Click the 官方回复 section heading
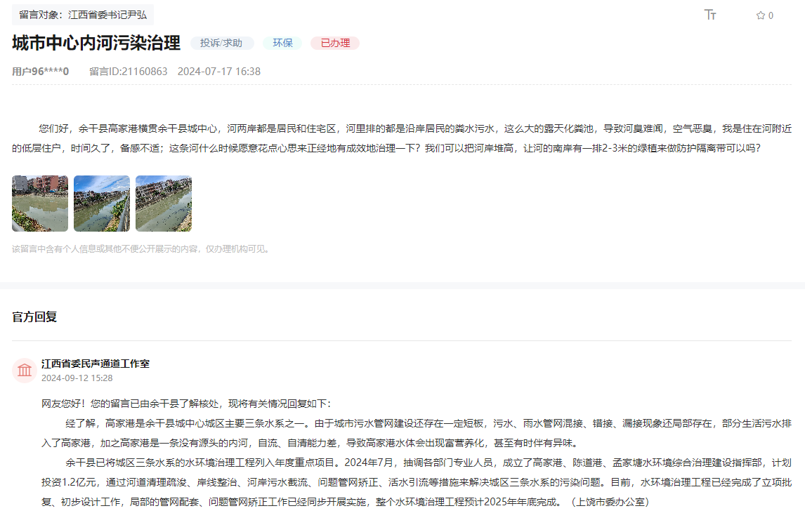 click(x=34, y=317)
